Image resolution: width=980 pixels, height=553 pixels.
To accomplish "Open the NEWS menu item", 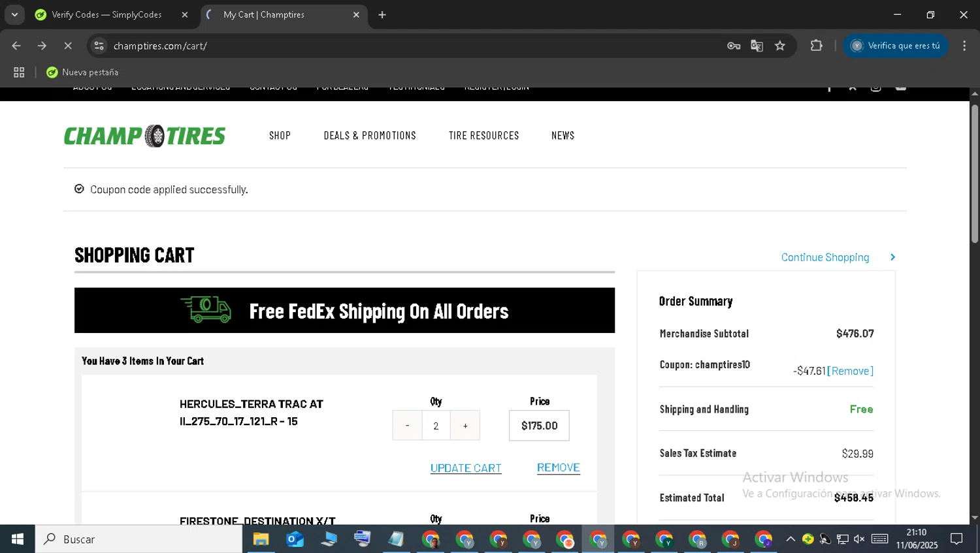I will (563, 136).
